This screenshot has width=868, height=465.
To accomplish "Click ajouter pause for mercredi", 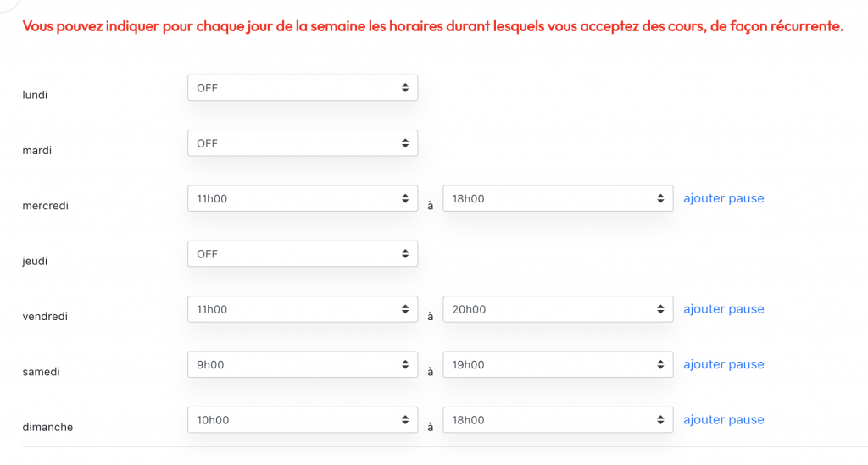I will [723, 198].
